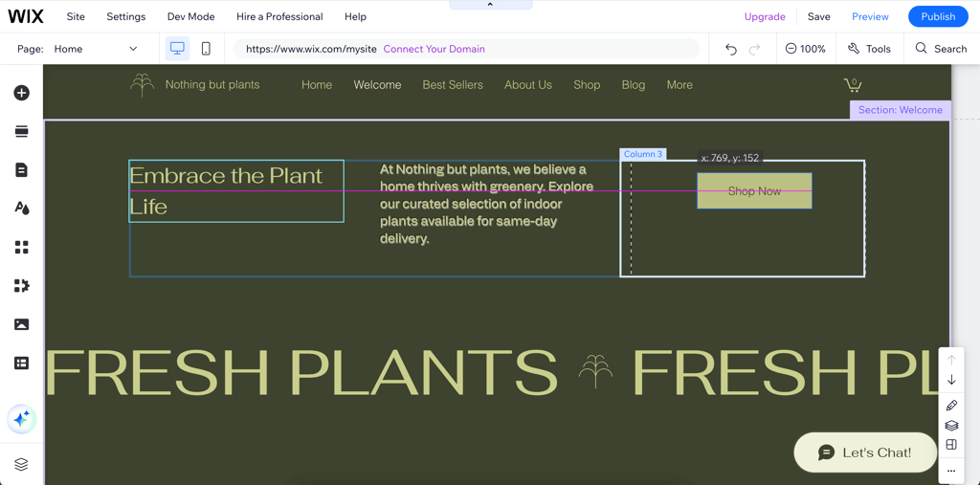Select the Blog site menu item
Image resolution: width=980 pixels, height=485 pixels.
tap(634, 84)
